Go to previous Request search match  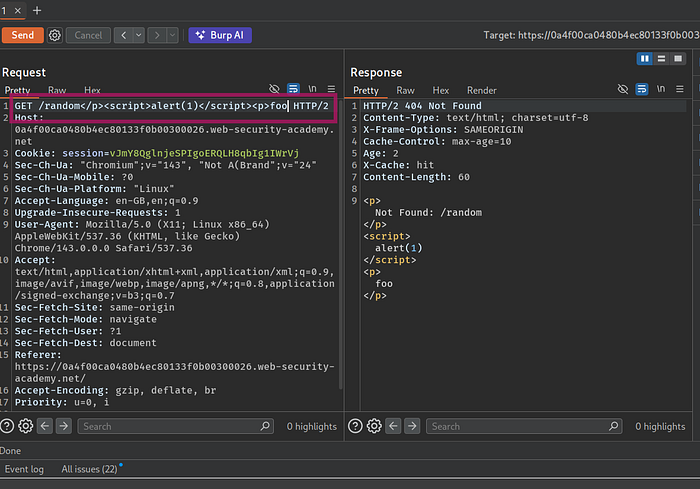(45, 426)
